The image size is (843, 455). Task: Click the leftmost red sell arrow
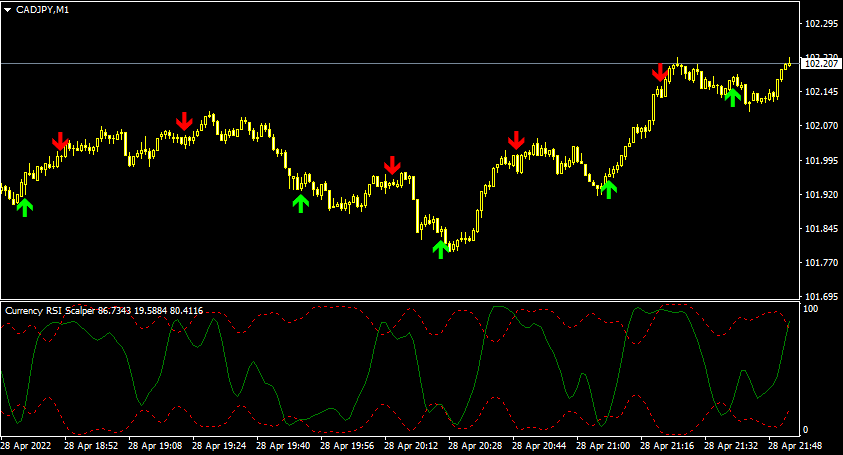click(60, 141)
